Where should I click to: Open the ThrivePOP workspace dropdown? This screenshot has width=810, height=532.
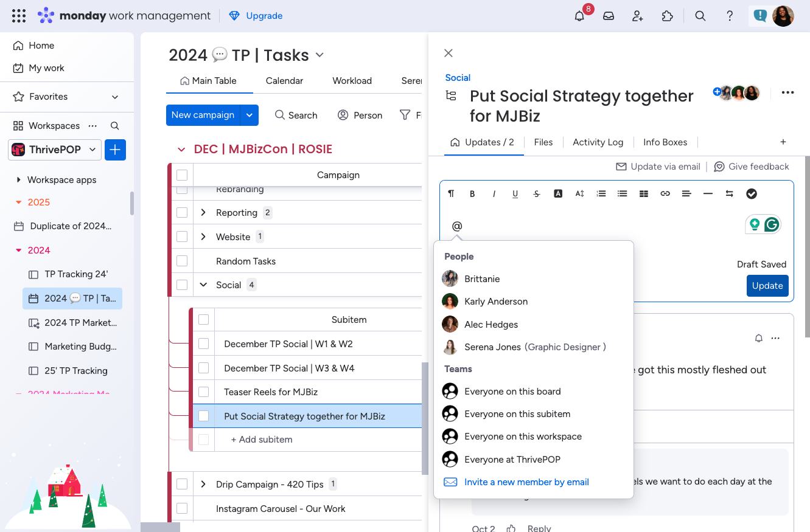pos(55,150)
